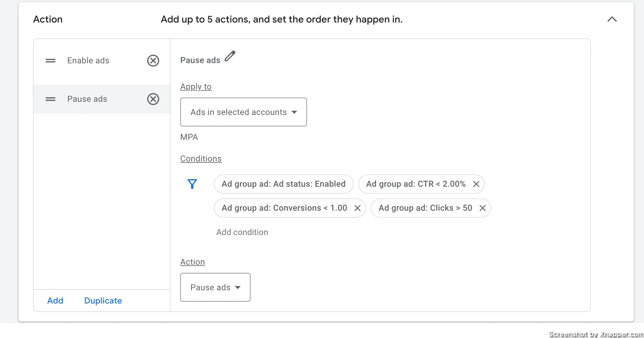Remove the Enable ads action

(153, 61)
